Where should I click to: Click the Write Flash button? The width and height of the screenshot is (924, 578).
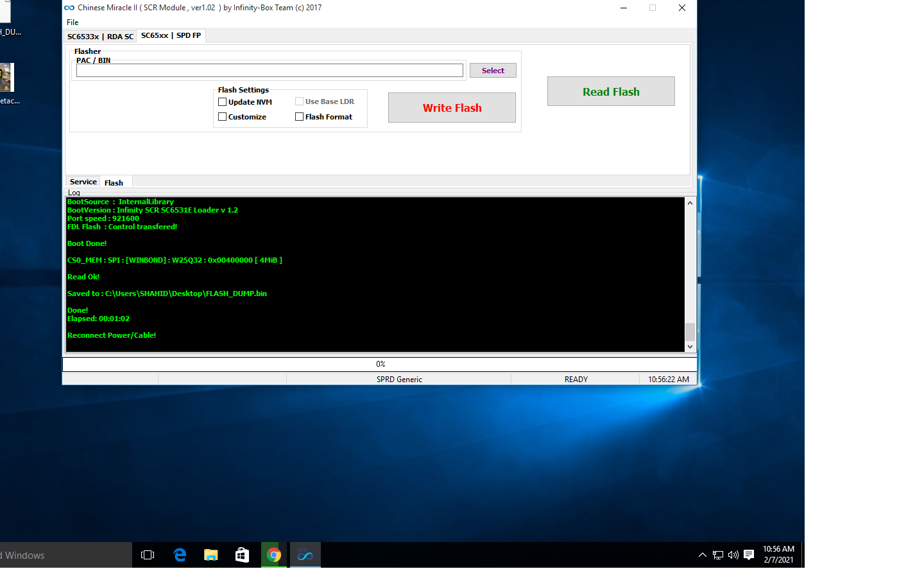pyautogui.click(x=452, y=108)
